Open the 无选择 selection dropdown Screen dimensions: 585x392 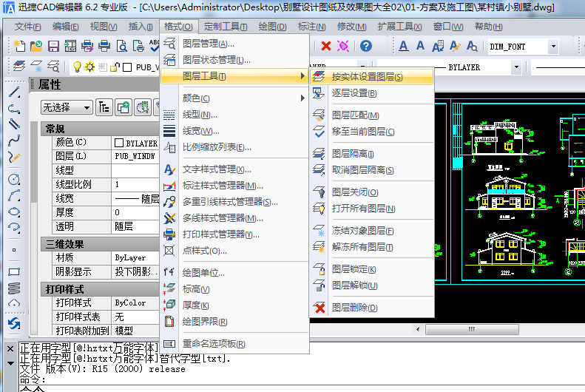click(x=67, y=108)
